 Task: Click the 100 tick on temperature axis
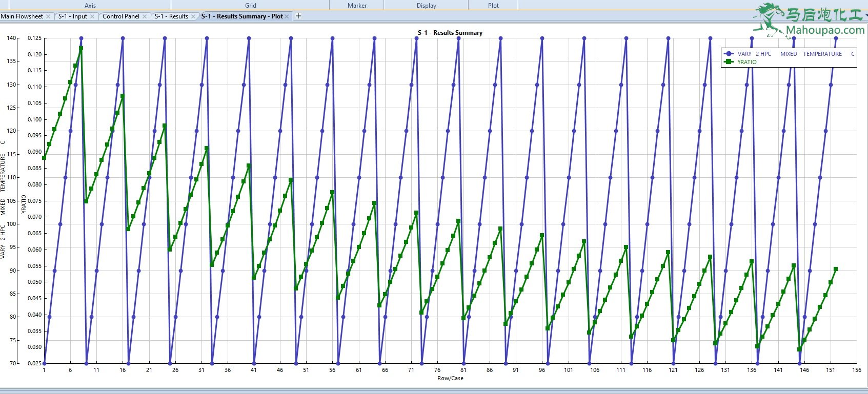(x=12, y=224)
